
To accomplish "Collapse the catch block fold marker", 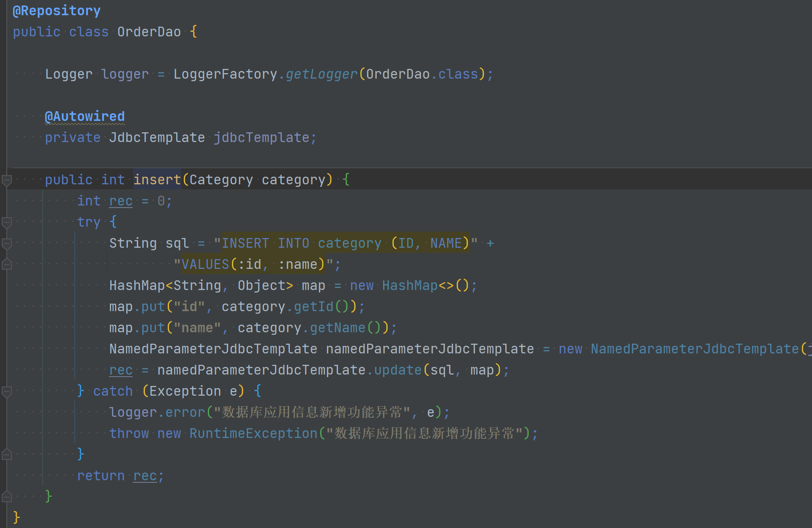I will [7, 391].
